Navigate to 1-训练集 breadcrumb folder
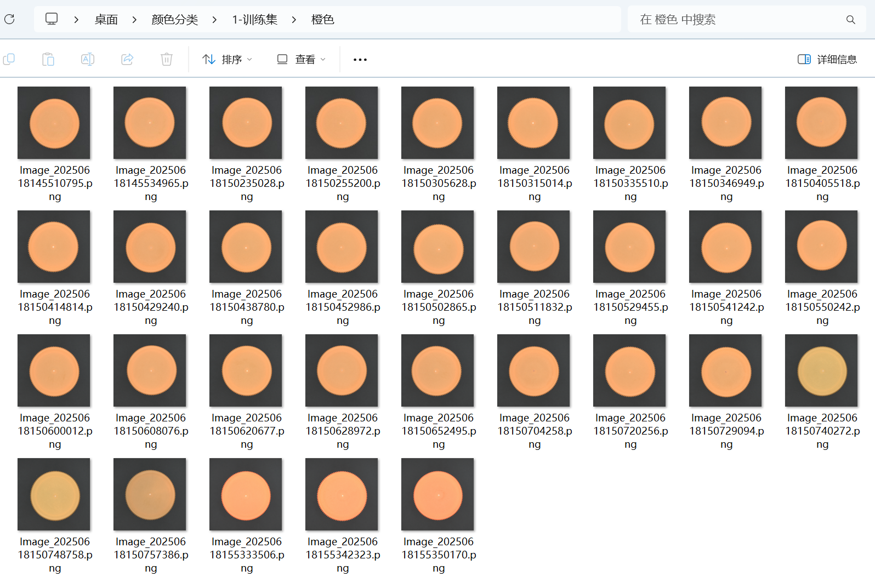This screenshot has width=875, height=588. (x=254, y=20)
